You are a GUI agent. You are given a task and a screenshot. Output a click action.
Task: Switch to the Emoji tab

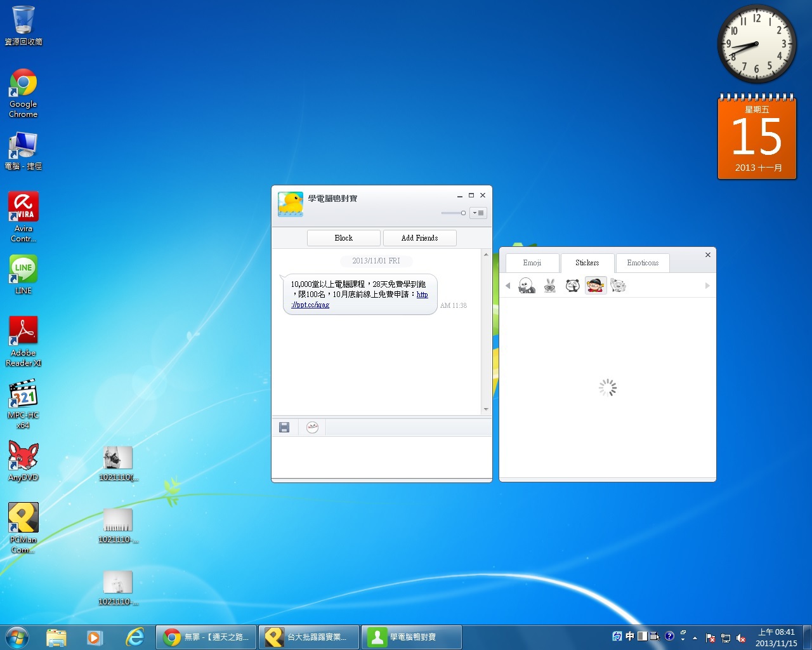(x=532, y=263)
